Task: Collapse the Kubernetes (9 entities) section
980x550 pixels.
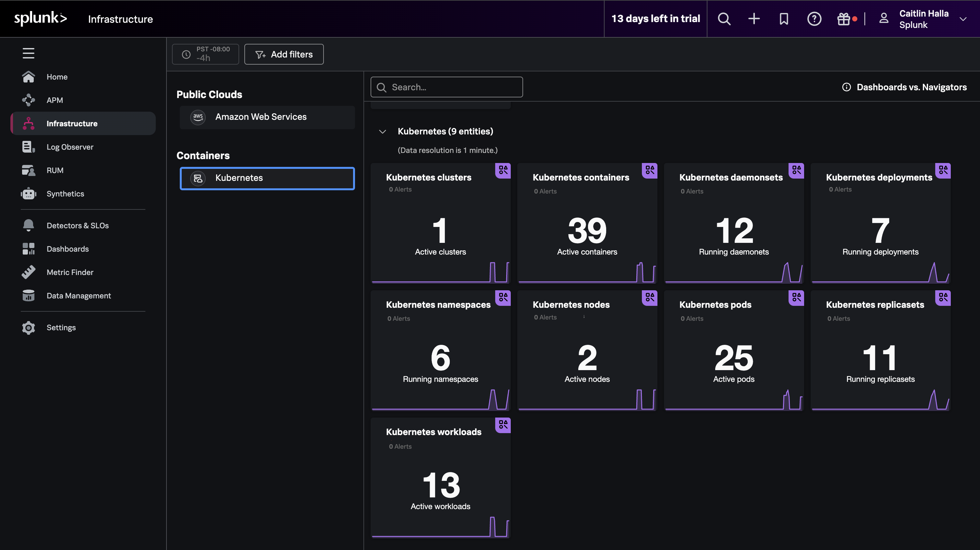Action: 382,132
